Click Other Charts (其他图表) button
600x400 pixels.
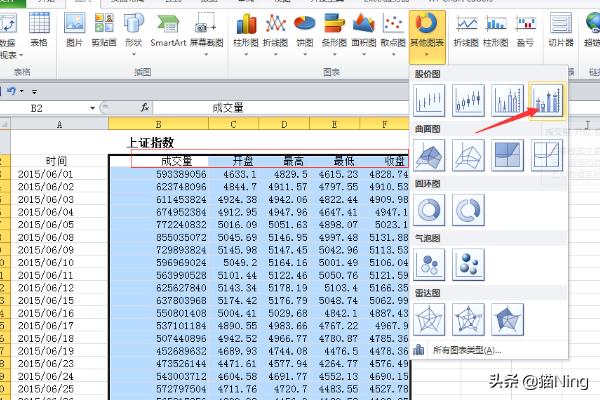[427, 36]
